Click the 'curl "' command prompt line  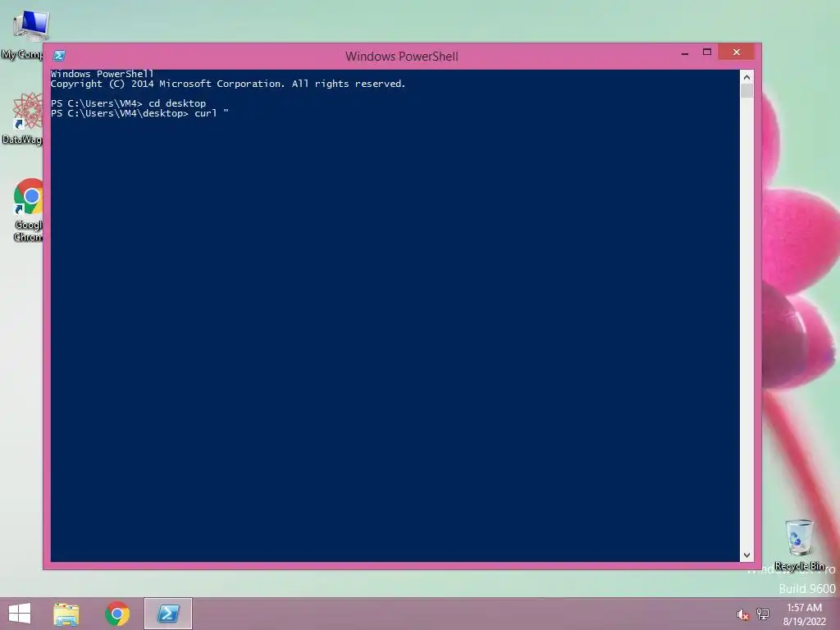(139, 113)
